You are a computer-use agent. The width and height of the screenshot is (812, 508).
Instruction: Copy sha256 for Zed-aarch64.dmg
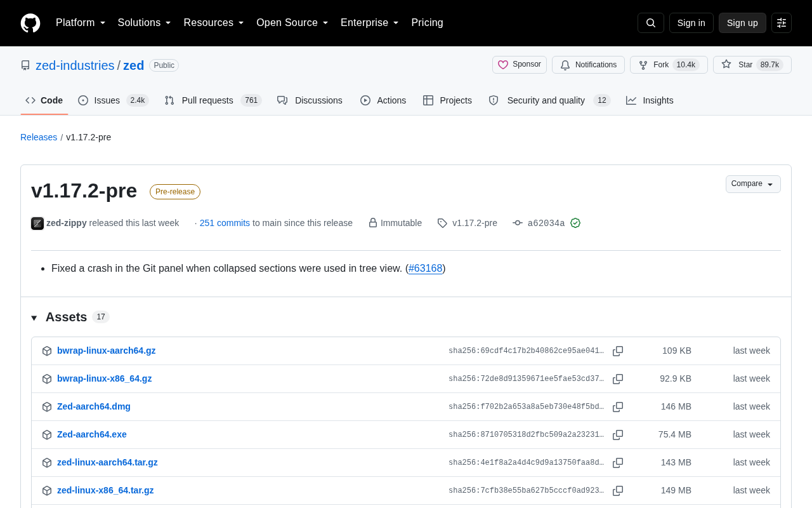click(618, 407)
